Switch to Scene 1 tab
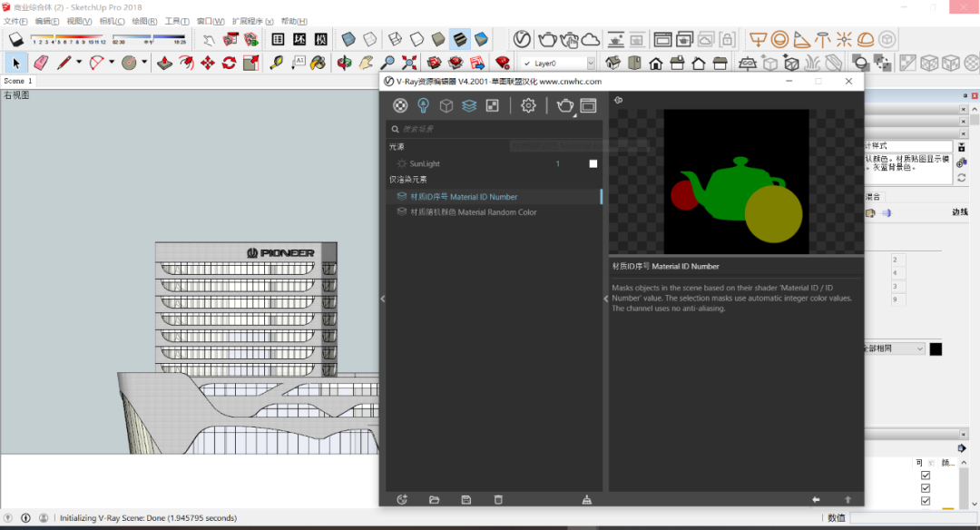 [x=17, y=82]
